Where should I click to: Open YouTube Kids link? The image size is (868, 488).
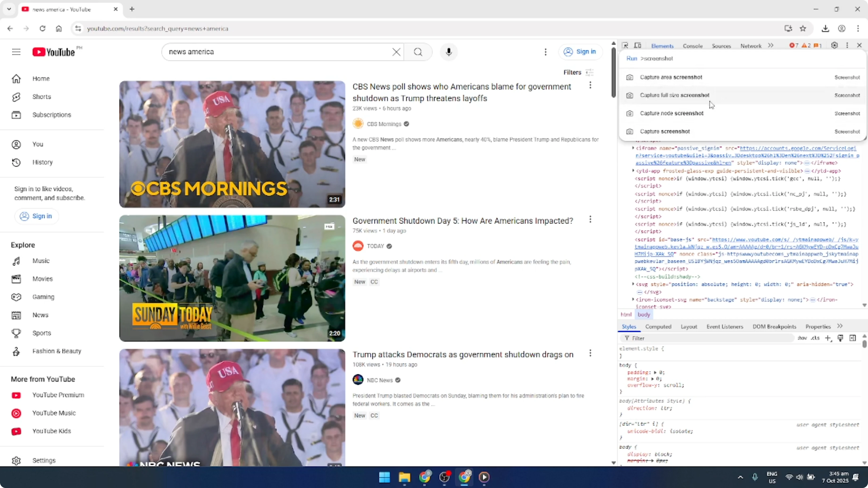52,431
